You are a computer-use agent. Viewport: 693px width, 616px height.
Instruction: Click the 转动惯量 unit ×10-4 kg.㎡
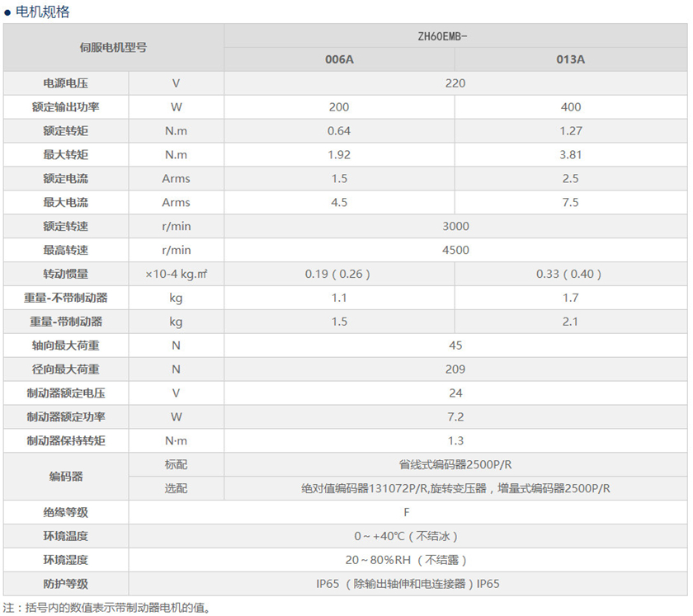coord(176,274)
